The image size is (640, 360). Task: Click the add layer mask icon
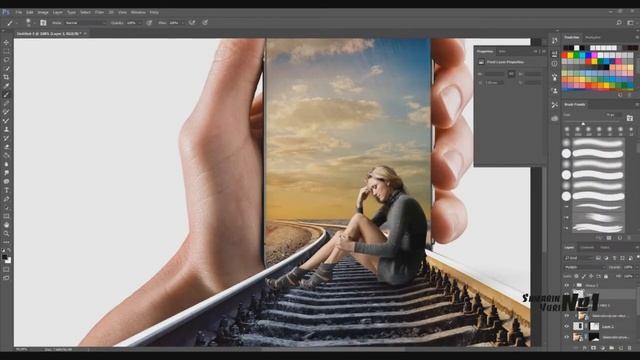click(x=593, y=348)
